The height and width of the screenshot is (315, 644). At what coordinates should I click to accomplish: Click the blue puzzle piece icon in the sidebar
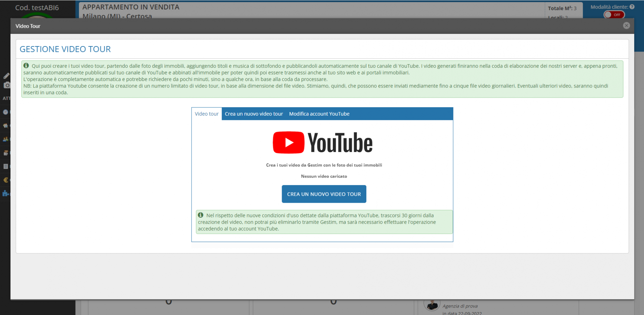5,193
